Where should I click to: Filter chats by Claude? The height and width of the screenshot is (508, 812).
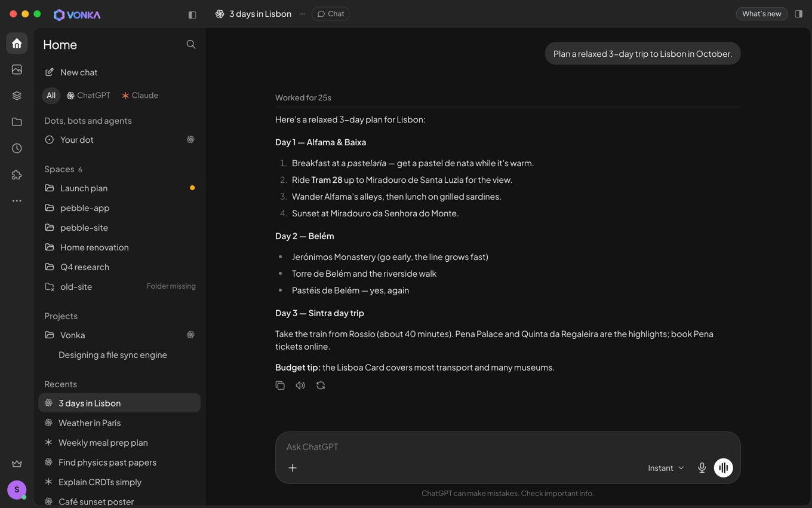click(x=140, y=96)
